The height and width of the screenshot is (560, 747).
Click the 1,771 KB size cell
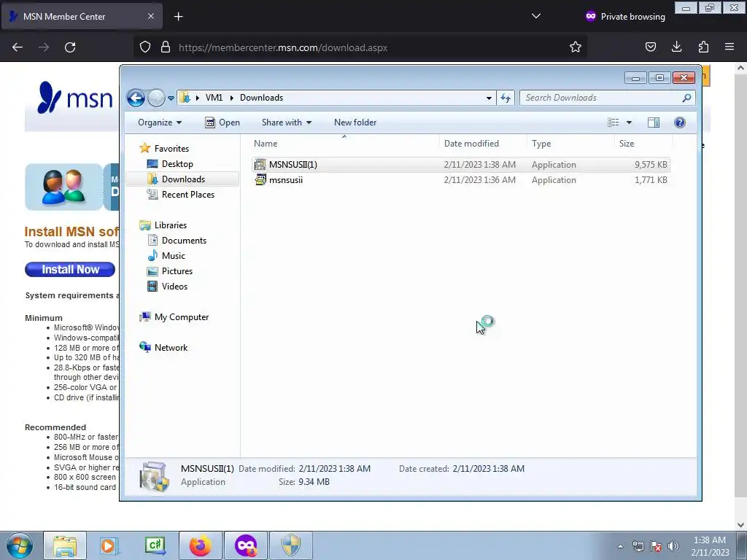650,180
